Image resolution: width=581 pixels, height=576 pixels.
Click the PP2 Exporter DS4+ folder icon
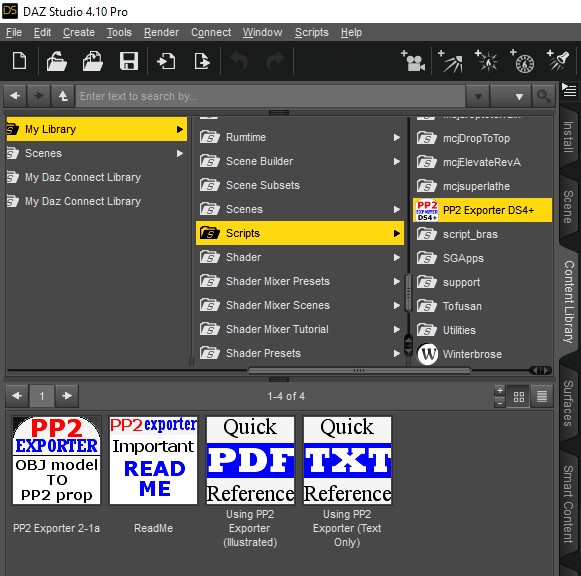pyautogui.click(x=427, y=210)
